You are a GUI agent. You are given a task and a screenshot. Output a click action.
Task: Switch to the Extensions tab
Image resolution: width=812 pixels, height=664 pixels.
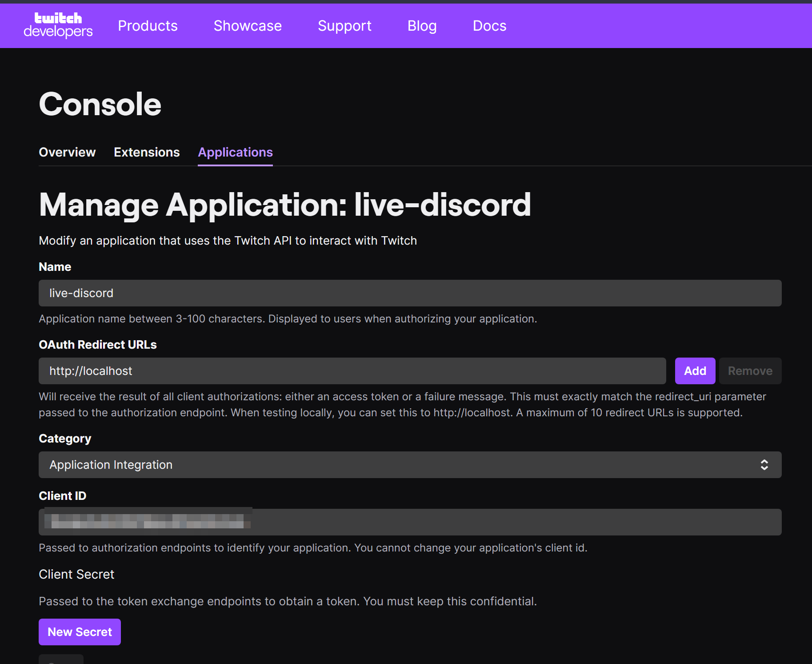(147, 152)
